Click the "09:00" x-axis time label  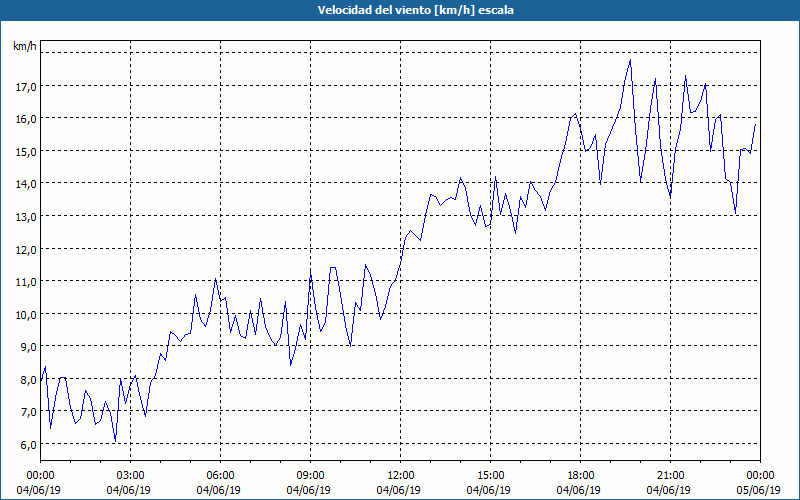(x=310, y=476)
